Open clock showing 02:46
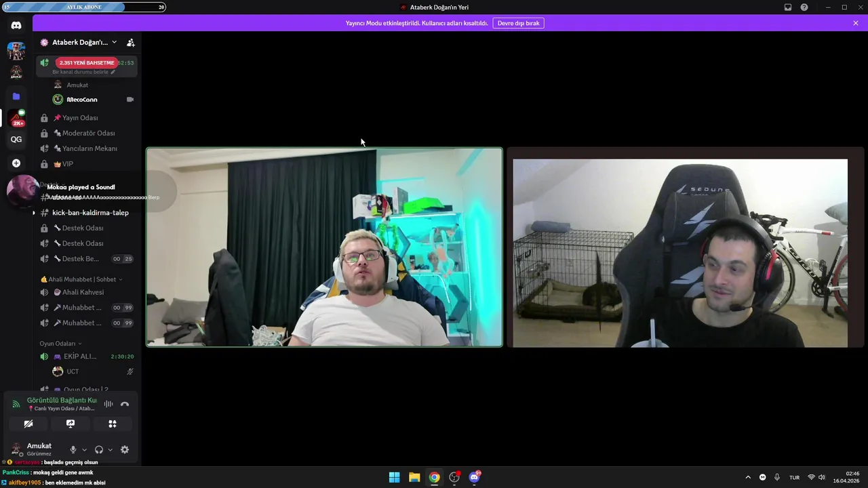The height and width of the screenshot is (488, 868). coord(846,477)
